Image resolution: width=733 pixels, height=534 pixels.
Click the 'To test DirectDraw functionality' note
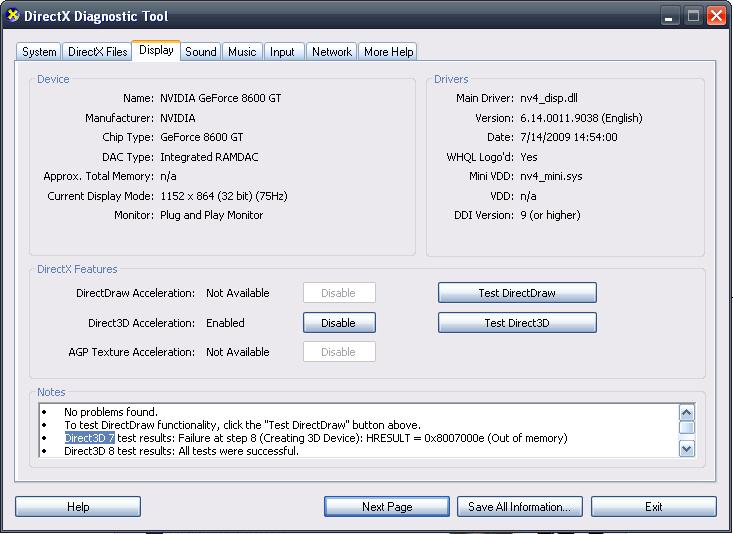coord(243,425)
